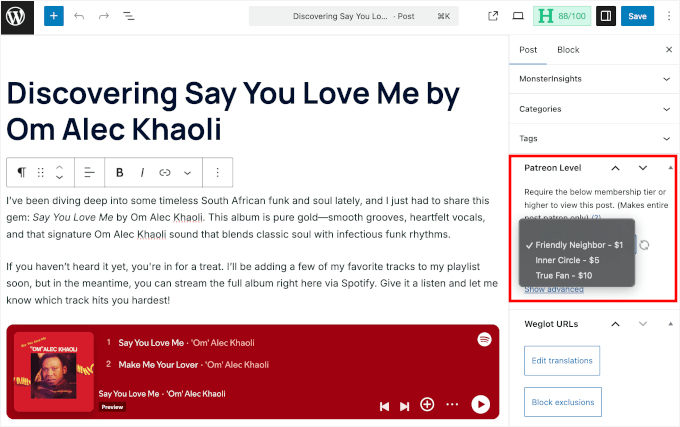Screen dimensions: 680x427
Task: Redo the last change
Action: pos(104,16)
